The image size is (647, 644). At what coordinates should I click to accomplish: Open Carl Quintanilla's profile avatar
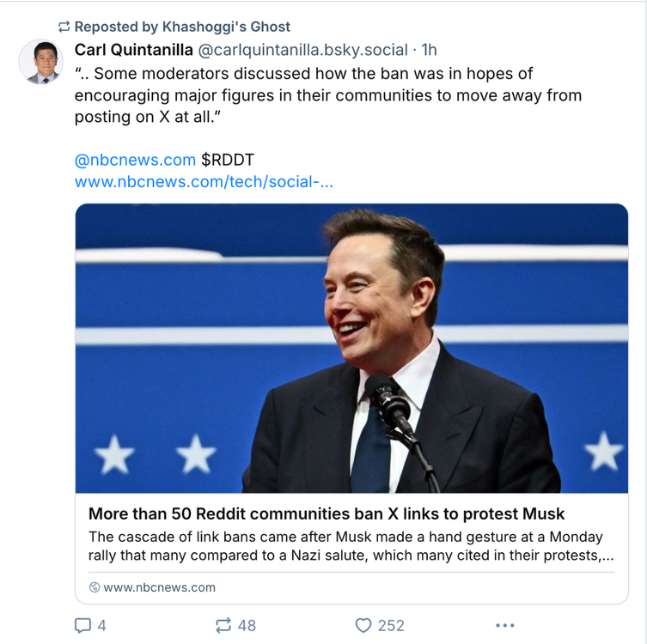pos(40,61)
